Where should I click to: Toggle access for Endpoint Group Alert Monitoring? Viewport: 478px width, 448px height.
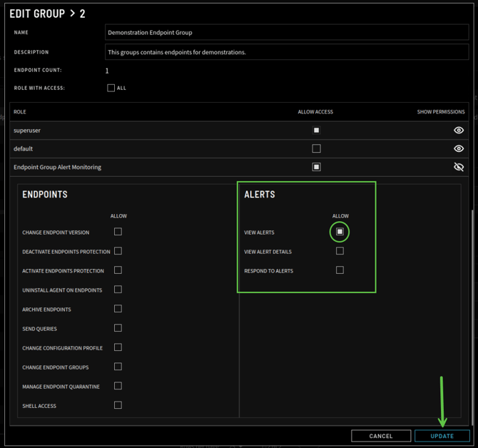click(x=316, y=167)
